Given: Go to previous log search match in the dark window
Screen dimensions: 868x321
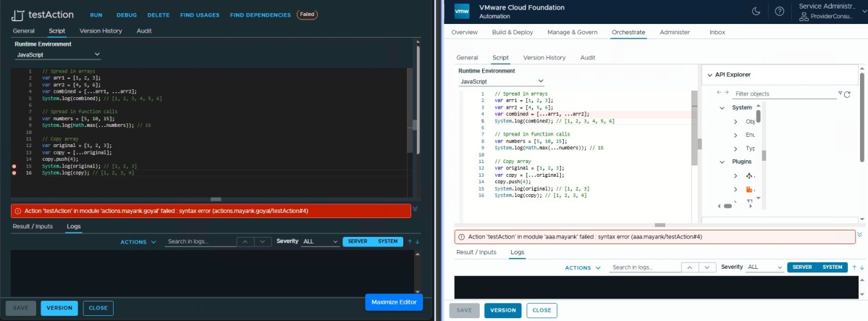Looking at the screenshot, I should point(246,242).
